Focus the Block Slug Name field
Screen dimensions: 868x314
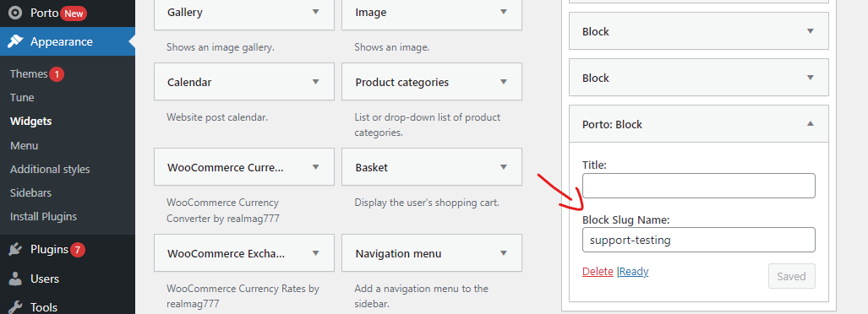pyautogui.click(x=699, y=240)
